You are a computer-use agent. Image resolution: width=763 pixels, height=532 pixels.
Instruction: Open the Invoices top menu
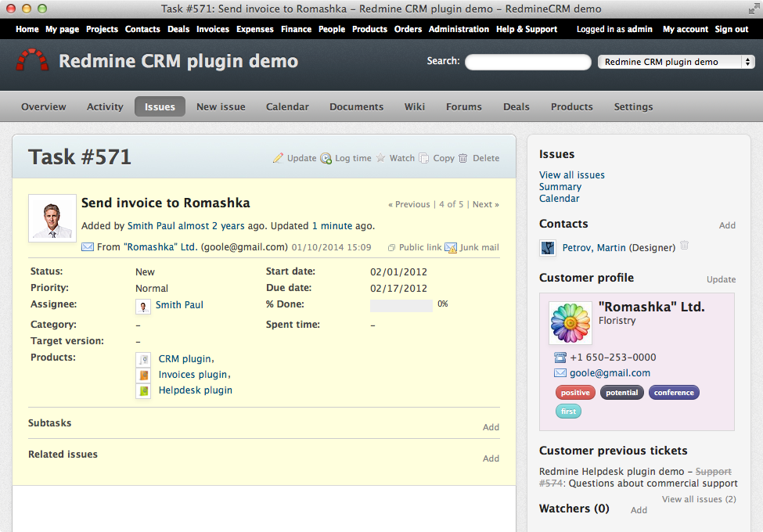213,29
